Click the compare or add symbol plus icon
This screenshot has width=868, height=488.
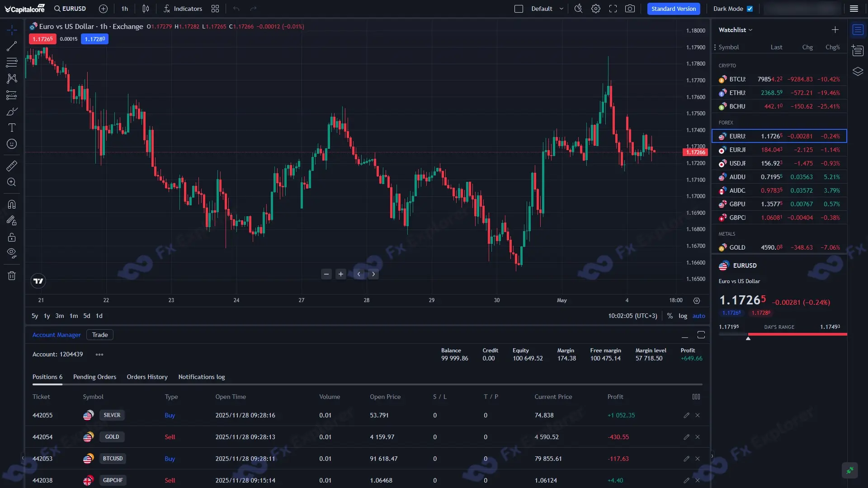coord(103,9)
